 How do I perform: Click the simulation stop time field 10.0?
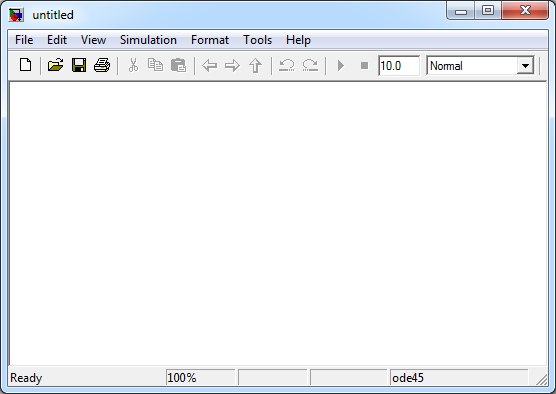(x=399, y=66)
